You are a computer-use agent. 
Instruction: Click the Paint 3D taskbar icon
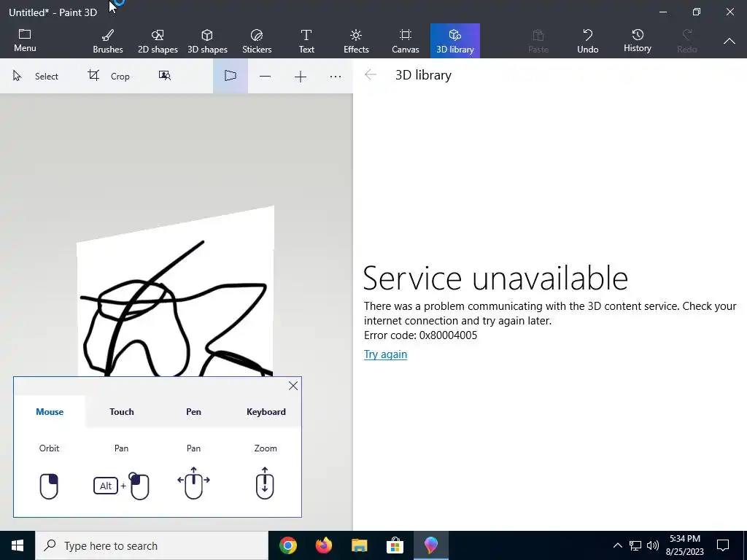(430, 545)
